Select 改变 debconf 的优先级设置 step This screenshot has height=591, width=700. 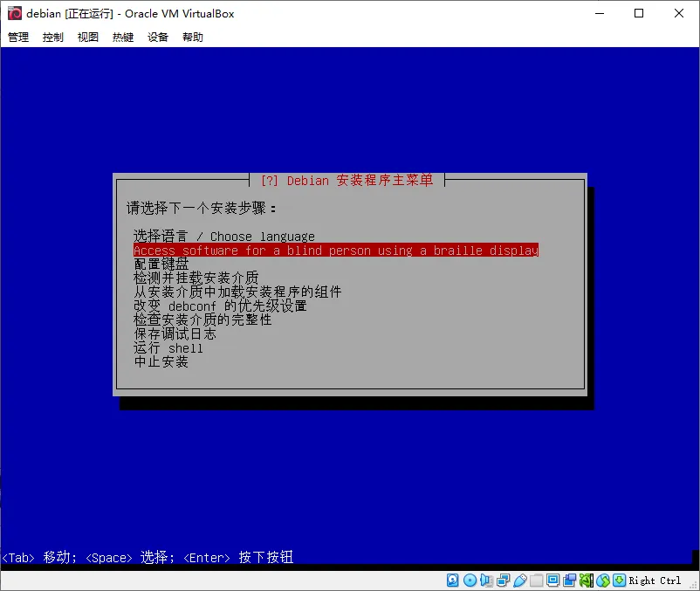(220, 306)
